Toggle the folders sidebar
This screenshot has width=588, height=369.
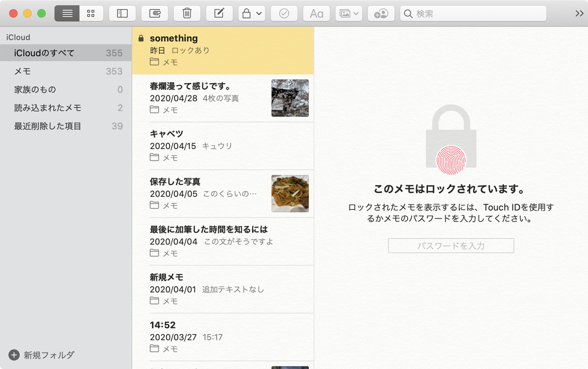(x=122, y=13)
